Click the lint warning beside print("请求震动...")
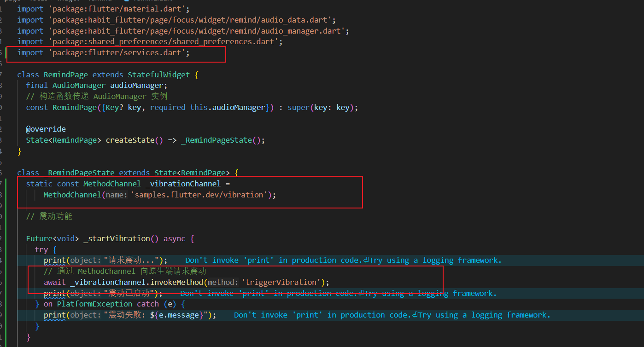The height and width of the screenshot is (347, 644). (344, 260)
